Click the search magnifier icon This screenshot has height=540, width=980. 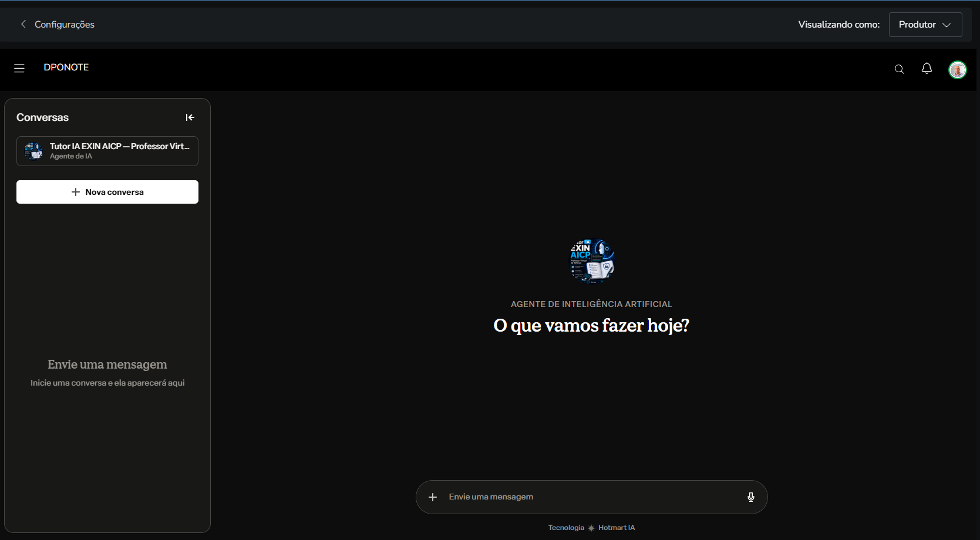pos(899,69)
